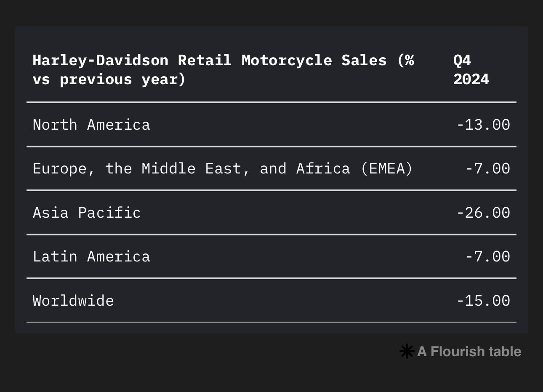Click divider between Asia Pacific and Latin America
The image size is (543, 392).
pyautogui.click(x=271, y=235)
